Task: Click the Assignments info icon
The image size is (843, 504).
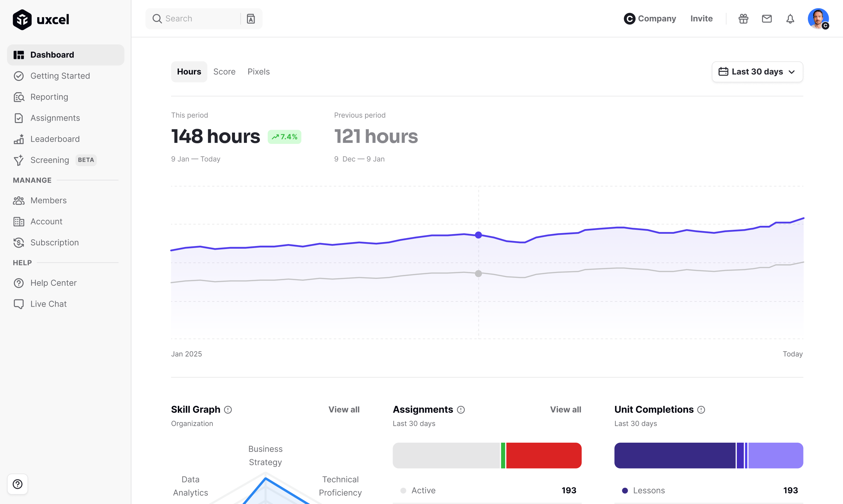Action: [461, 410]
